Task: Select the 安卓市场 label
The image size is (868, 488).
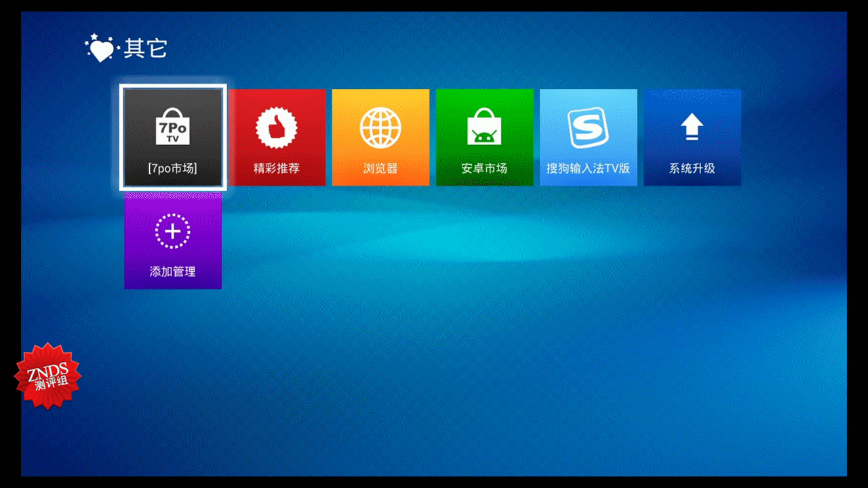Action: pos(484,168)
